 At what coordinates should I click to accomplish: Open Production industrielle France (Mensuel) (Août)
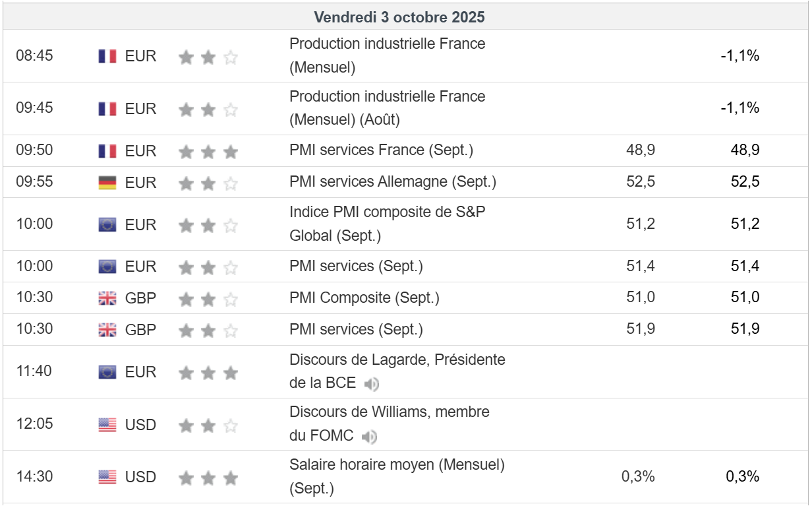click(387, 97)
